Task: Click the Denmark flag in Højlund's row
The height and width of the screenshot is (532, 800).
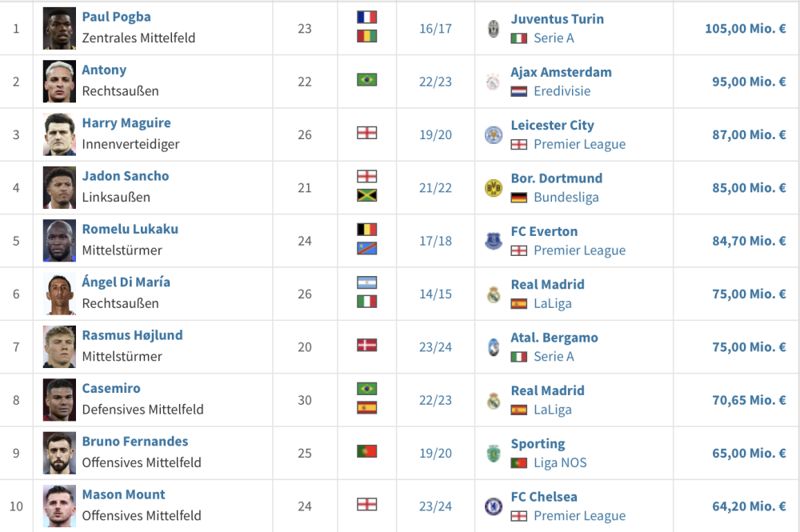Action: pyautogui.click(x=367, y=346)
